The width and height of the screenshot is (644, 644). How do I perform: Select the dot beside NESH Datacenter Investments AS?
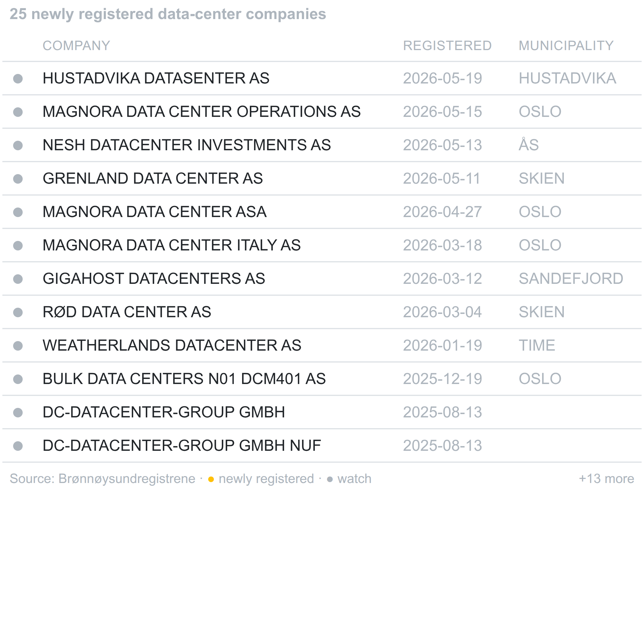pyautogui.click(x=18, y=145)
